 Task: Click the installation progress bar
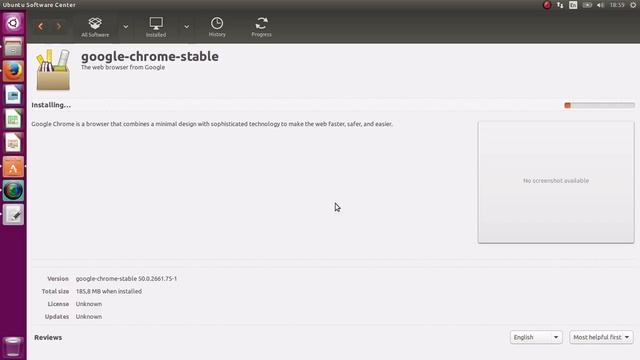(599, 105)
